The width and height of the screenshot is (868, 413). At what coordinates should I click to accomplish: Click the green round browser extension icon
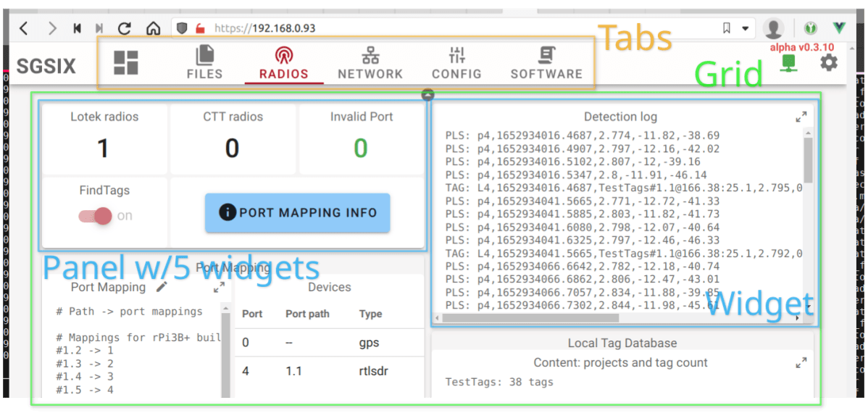click(811, 28)
